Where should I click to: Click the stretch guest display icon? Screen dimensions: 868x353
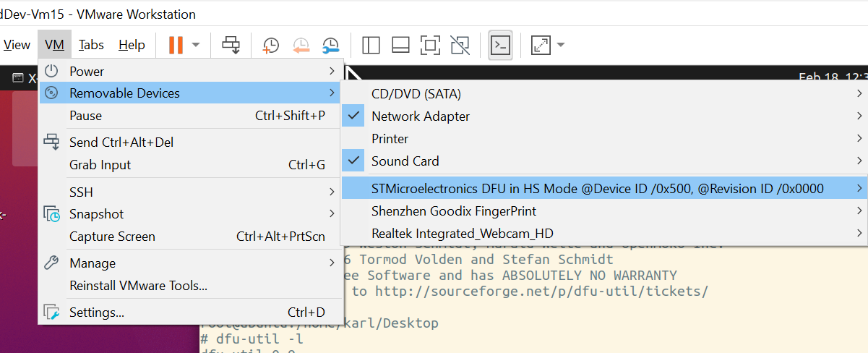tap(541, 45)
